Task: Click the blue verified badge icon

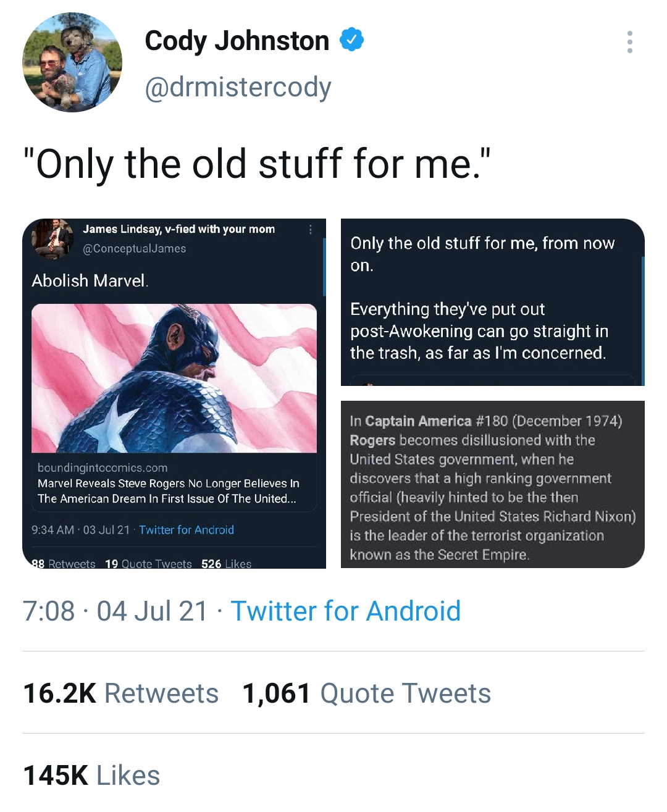Action: 351,40
